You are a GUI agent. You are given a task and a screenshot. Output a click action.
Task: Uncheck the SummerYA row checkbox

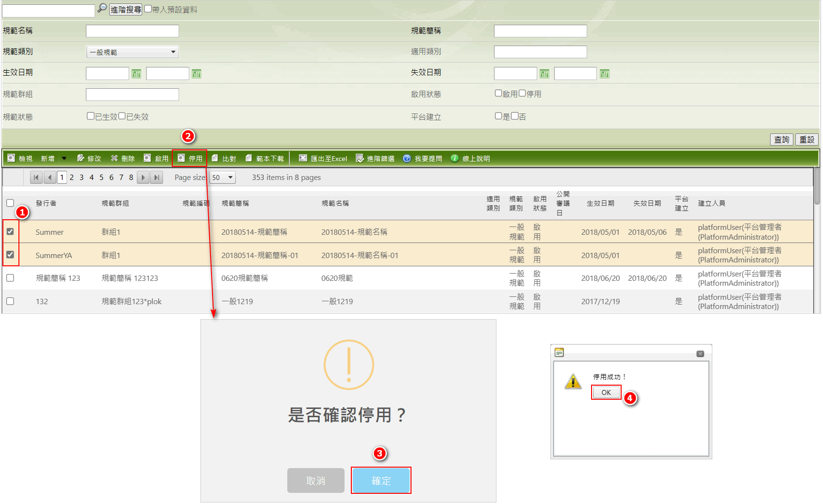(10, 255)
